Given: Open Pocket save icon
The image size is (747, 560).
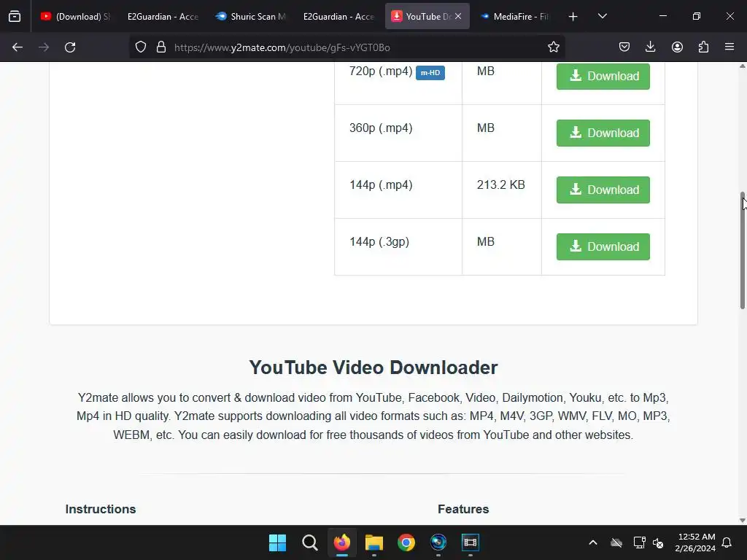Looking at the screenshot, I should [624, 47].
